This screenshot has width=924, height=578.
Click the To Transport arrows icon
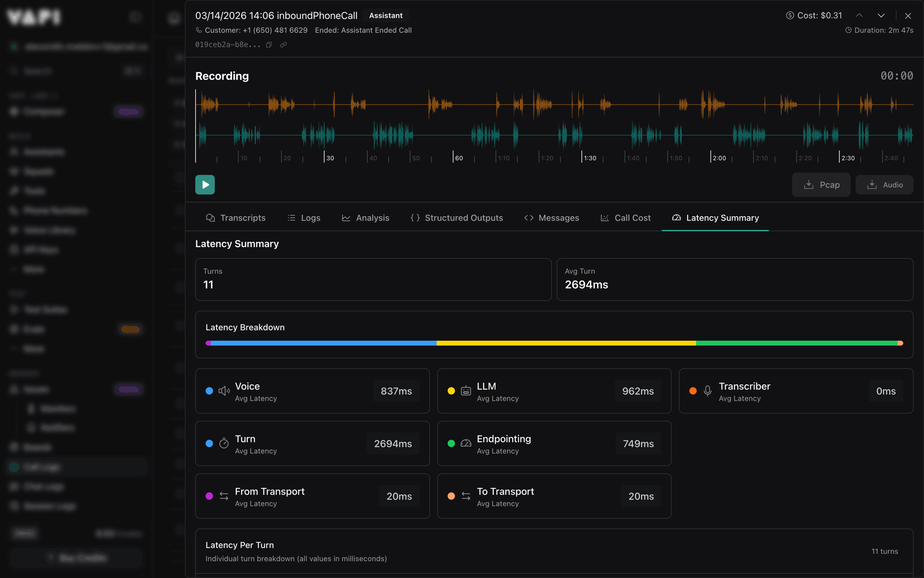pyautogui.click(x=466, y=496)
